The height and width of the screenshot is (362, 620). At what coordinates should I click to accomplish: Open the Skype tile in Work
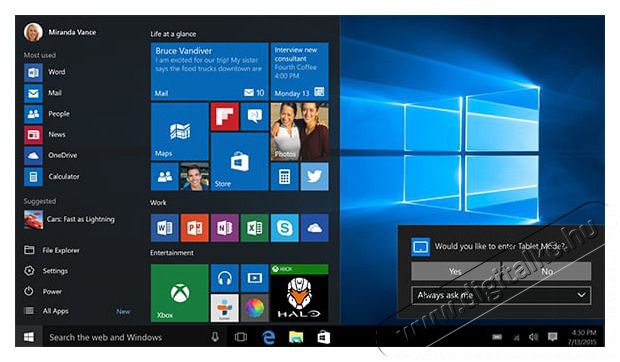coord(284,228)
